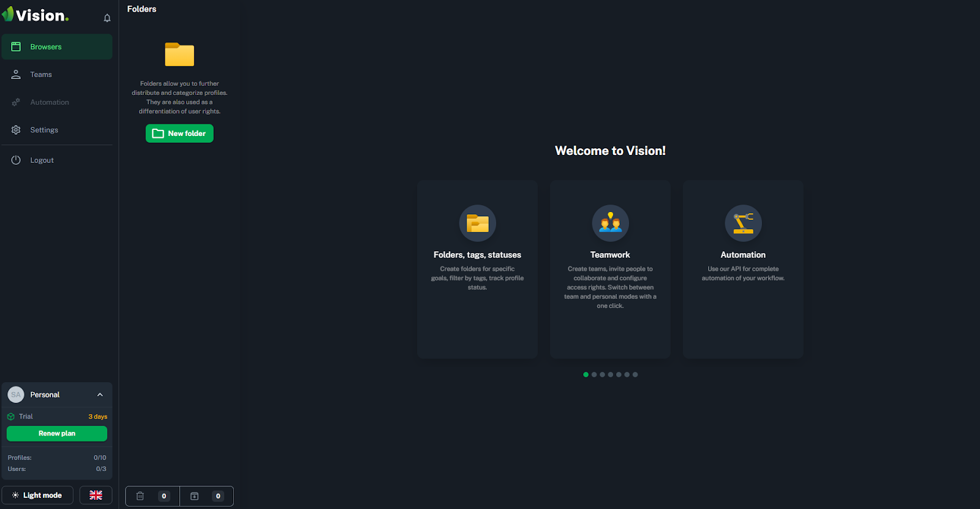Click the Automation robot arm icon
The width and height of the screenshot is (980, 509).
point(743,223)
